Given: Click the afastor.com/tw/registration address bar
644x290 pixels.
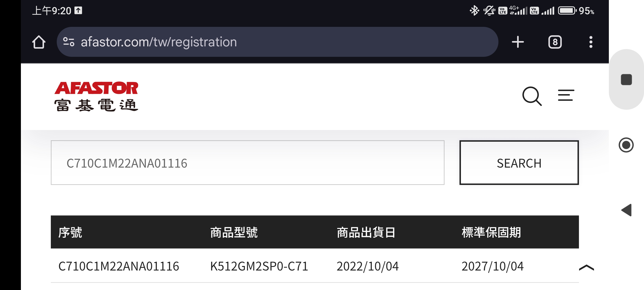Looking at the screenshot, I should pyautogui.click(x=277, y=42).
